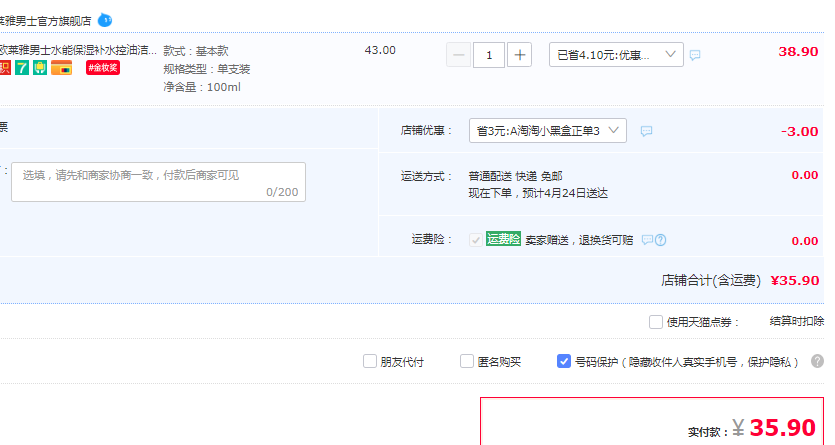Viewport: 835px width, 445px height.
Task: Click the red badge left of the 7 badge
Action: click(x=5, y=68)
